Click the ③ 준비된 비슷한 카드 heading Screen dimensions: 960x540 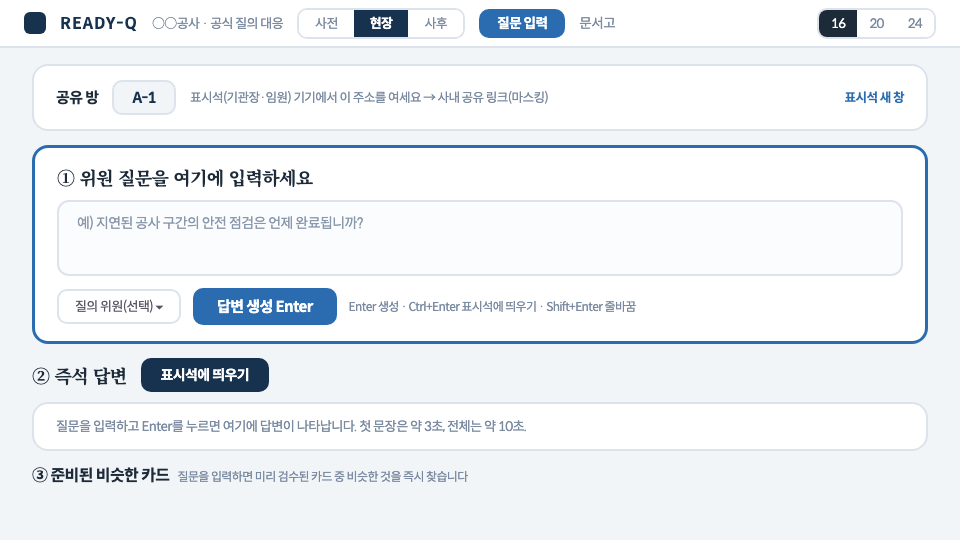(101, 475)
